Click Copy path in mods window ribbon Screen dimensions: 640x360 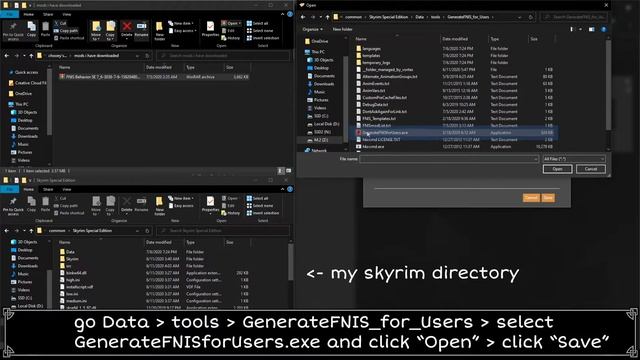[66, 31]
